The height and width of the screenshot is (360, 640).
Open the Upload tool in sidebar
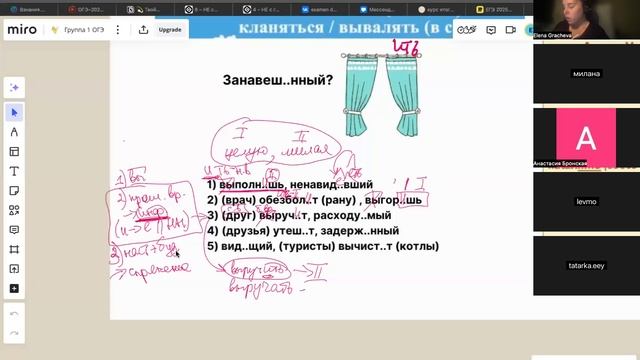14,269
